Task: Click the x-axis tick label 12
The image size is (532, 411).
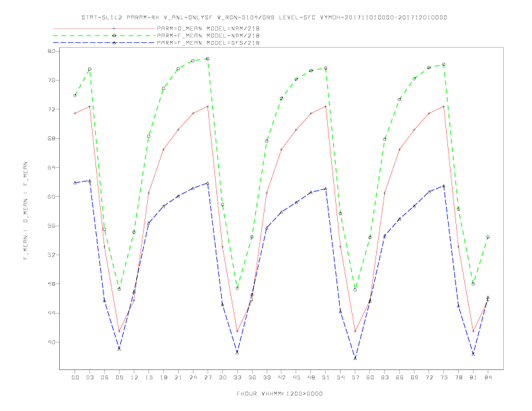Action: tap(134, 377)
